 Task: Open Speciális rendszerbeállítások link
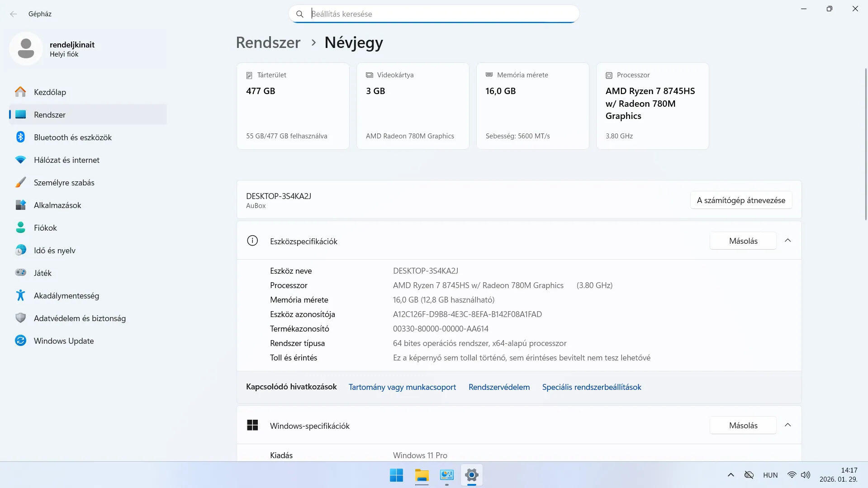[x=592, y=387]
